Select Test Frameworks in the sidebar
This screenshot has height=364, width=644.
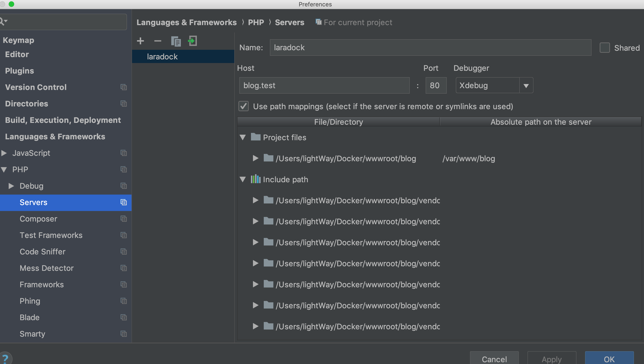point(51,235)
